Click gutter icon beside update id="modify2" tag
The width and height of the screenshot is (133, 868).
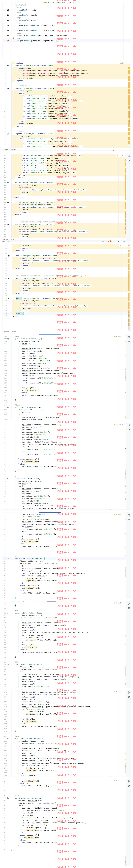[x=8, y=88]
